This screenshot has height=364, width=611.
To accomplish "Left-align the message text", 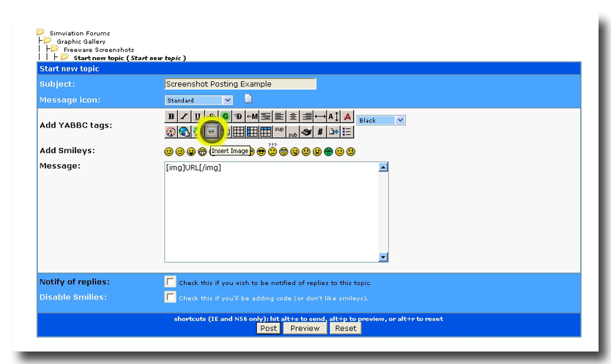I will pyautogui.click(x=279, y=116).
